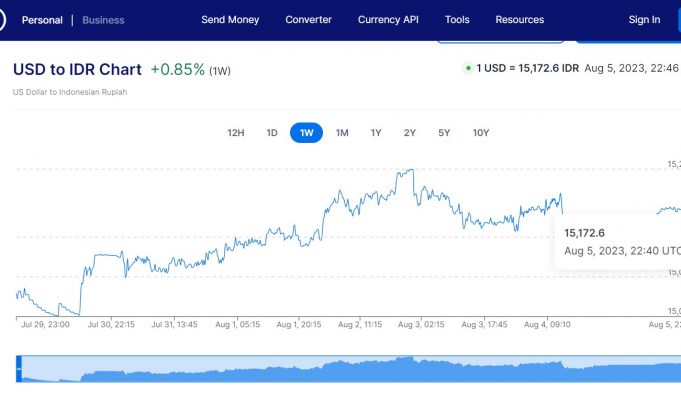Go to the Currency API section

point(389,20)
